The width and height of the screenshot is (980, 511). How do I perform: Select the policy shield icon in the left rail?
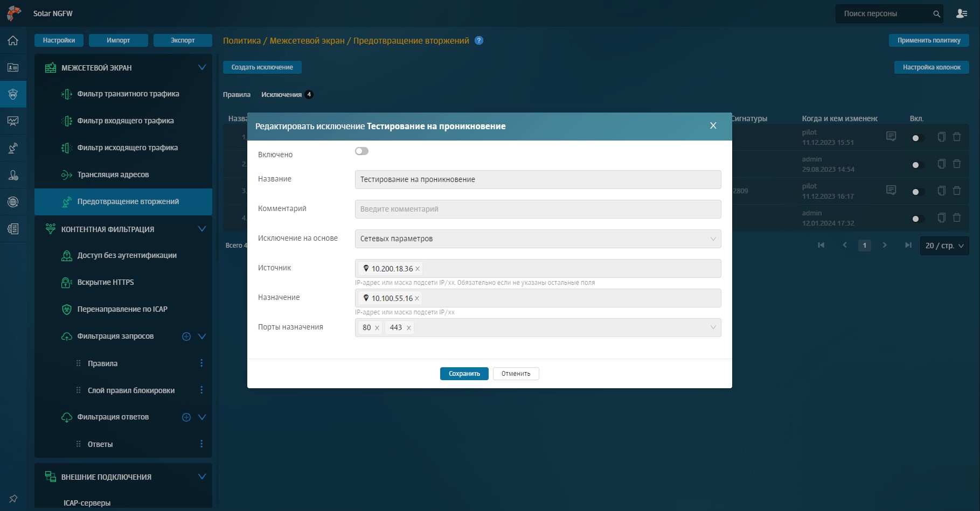(x=13, y=94)
